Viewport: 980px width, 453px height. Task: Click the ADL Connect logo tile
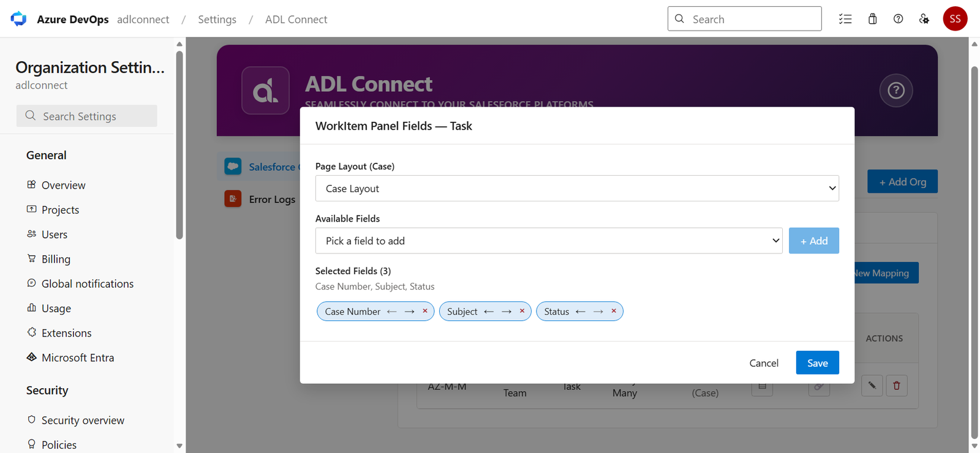(x=265, y=91)
